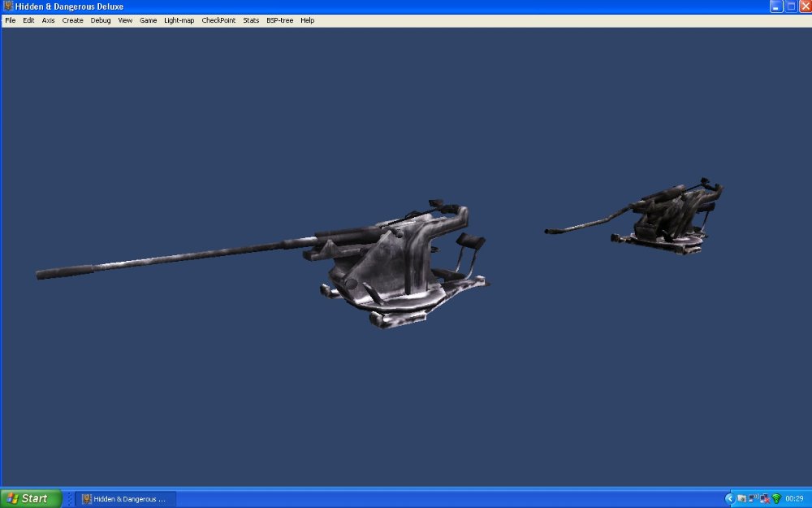Open the Axis menu
The width and height of the screenshot is (812, 508).
coord(48,20)
